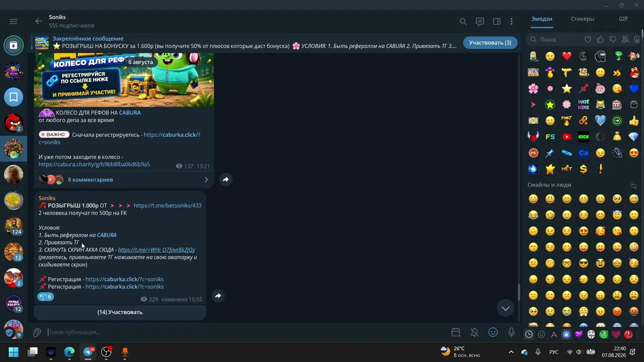This screenshot has height=362, width=644.
Task: Select the Anonymous mask emoji pack
Action: (x=591, y=334)
